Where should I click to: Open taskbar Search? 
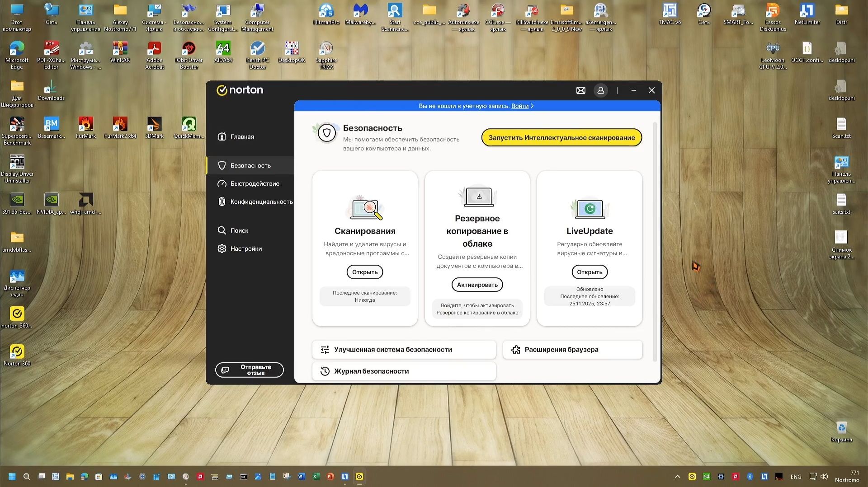click(x=27, y=477)
